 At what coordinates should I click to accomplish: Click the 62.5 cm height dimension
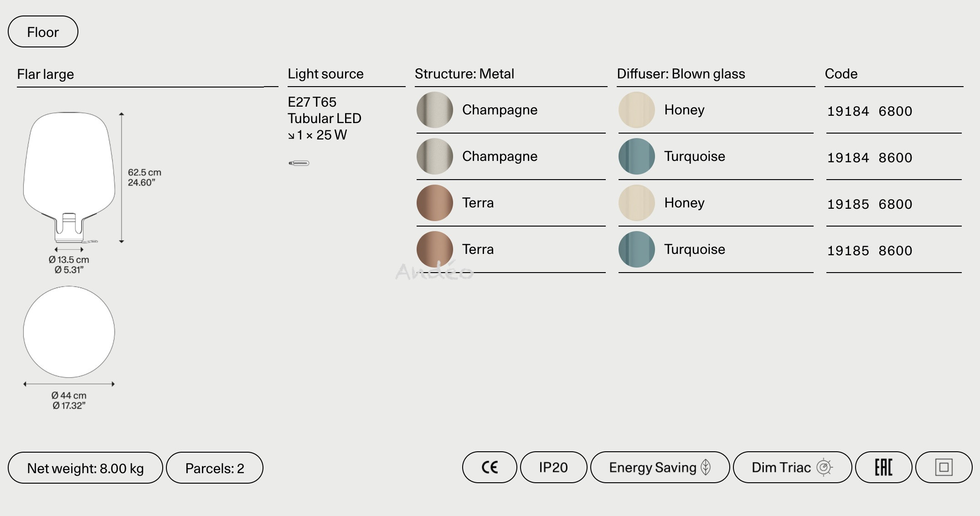point(144,172)
